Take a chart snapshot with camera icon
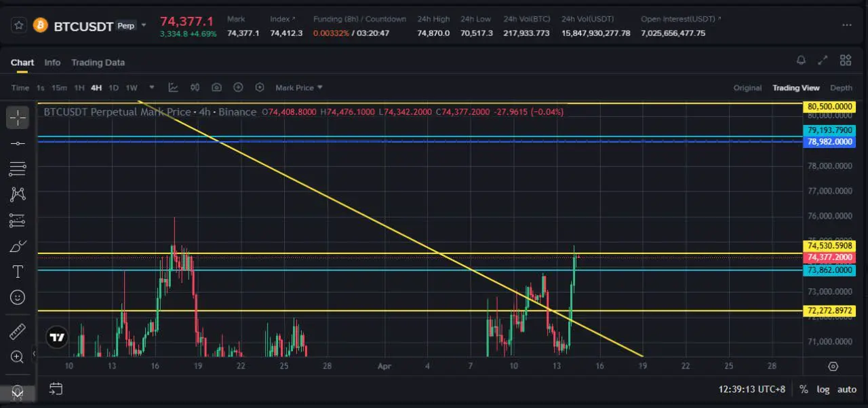This screenshot has width=868, height=408. [216, 88]
